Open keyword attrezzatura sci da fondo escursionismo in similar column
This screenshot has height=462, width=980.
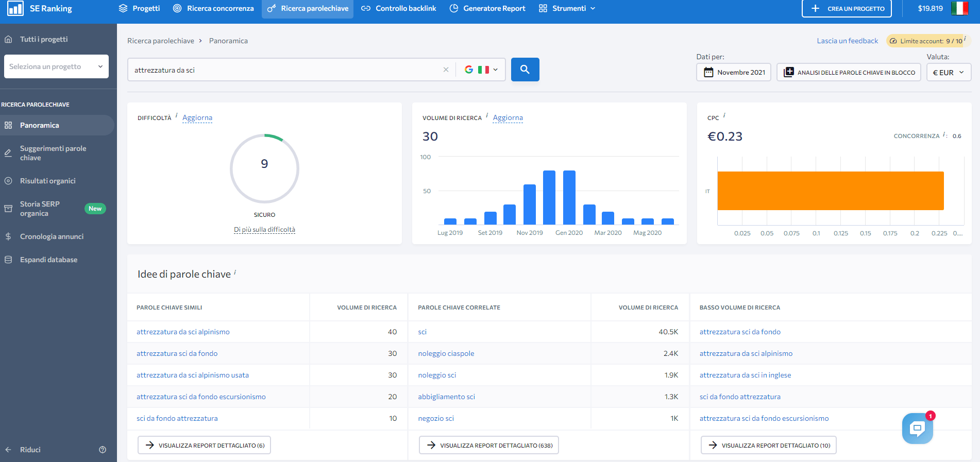pos(201,397)
